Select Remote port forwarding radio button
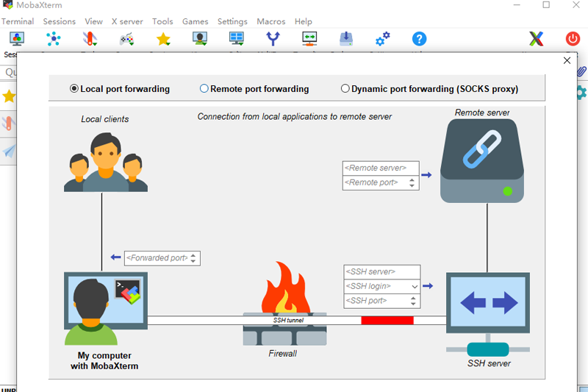588x392 pixels. pyautogui.click(x=204, y=89)
